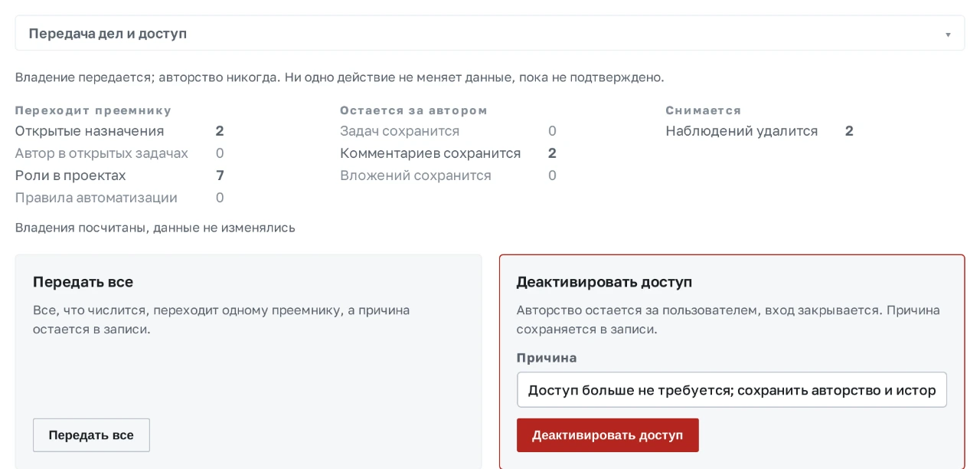
Task: Click the Снимается column heading
Action: coord(704,110)
